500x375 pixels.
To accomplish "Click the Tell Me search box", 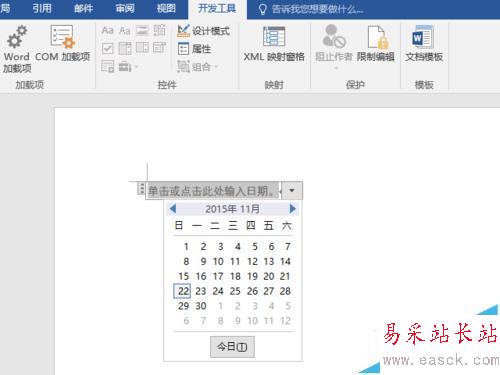I will click(x=311, y=9).
